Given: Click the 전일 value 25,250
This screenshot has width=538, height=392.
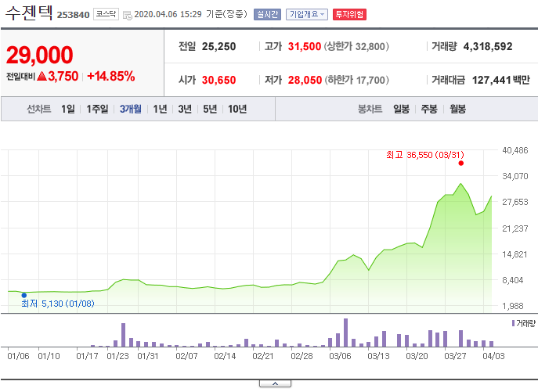Looking at the screenshot, I should (218, 46).
